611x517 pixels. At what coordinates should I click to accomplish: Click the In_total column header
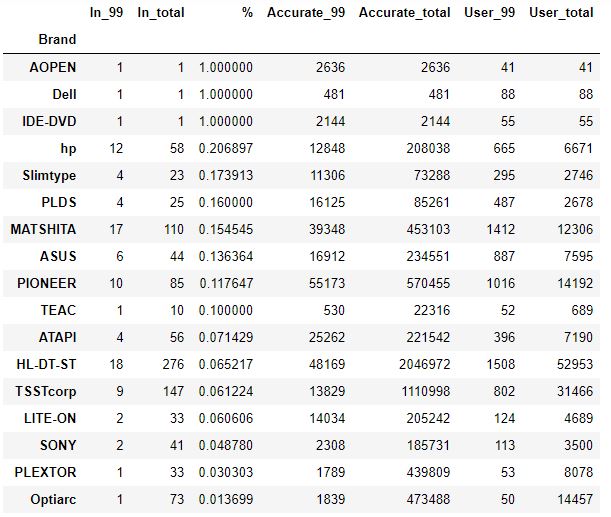pos(160,13)
